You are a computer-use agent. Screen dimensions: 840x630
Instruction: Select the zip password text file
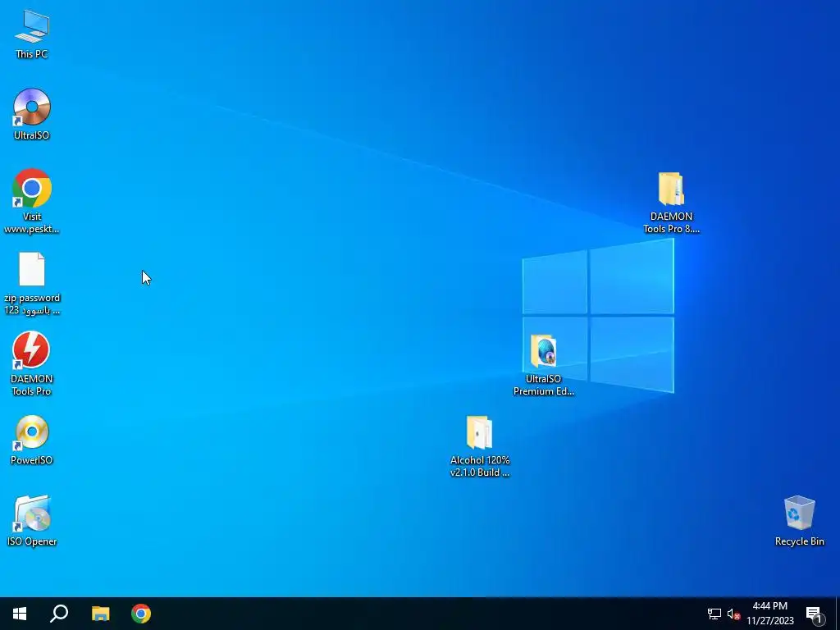[x=32, y=284]
